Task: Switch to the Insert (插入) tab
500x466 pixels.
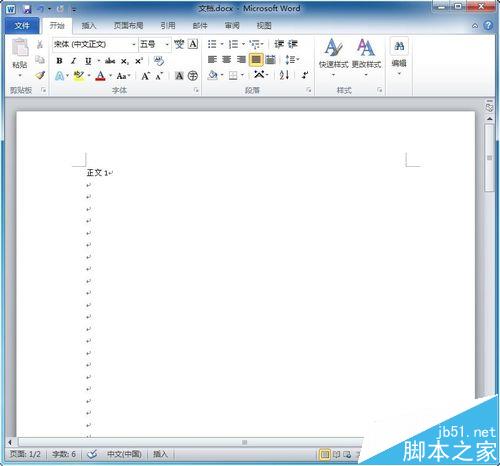Action: click(x=89, y=26)
